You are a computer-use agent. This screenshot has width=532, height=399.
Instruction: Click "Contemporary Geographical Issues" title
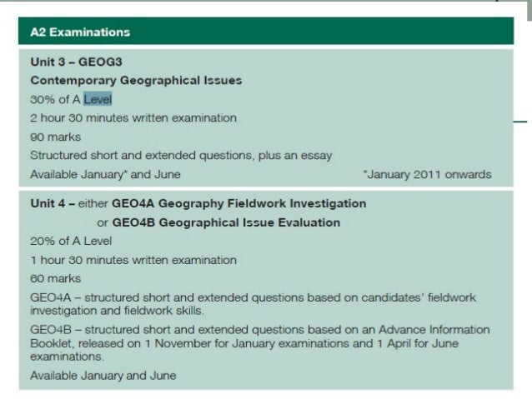point(136,81)
